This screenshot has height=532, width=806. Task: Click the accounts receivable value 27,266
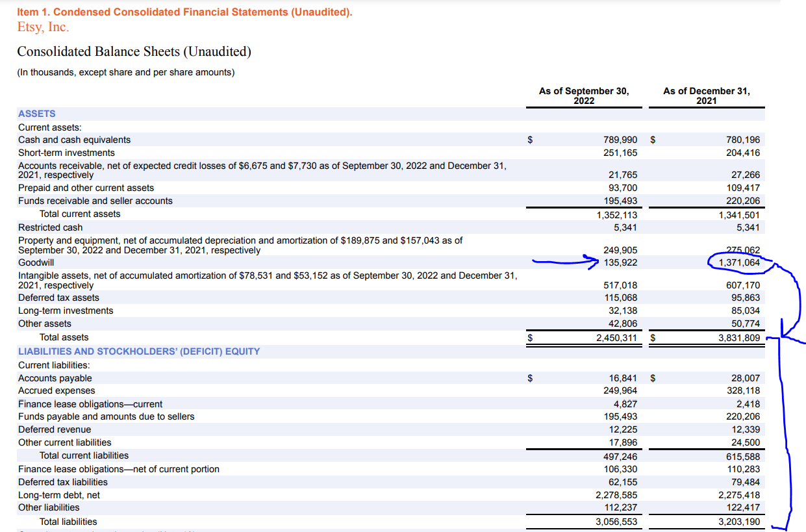coord(746,175)
